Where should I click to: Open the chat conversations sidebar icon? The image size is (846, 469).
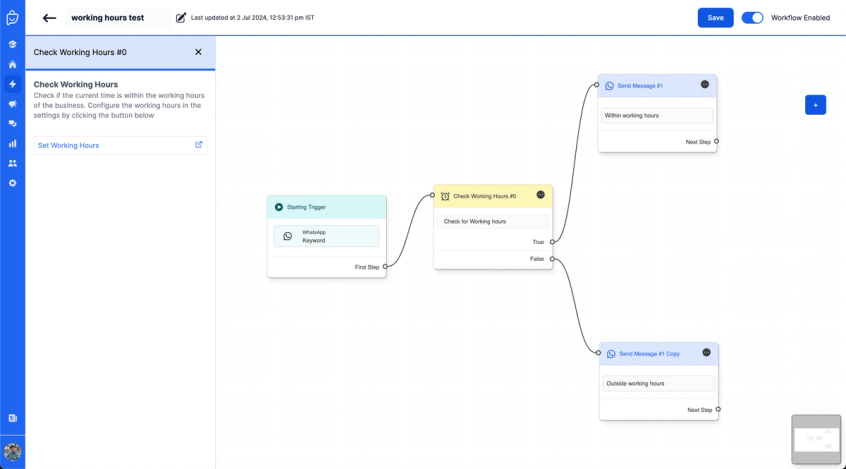coord(12,124)
